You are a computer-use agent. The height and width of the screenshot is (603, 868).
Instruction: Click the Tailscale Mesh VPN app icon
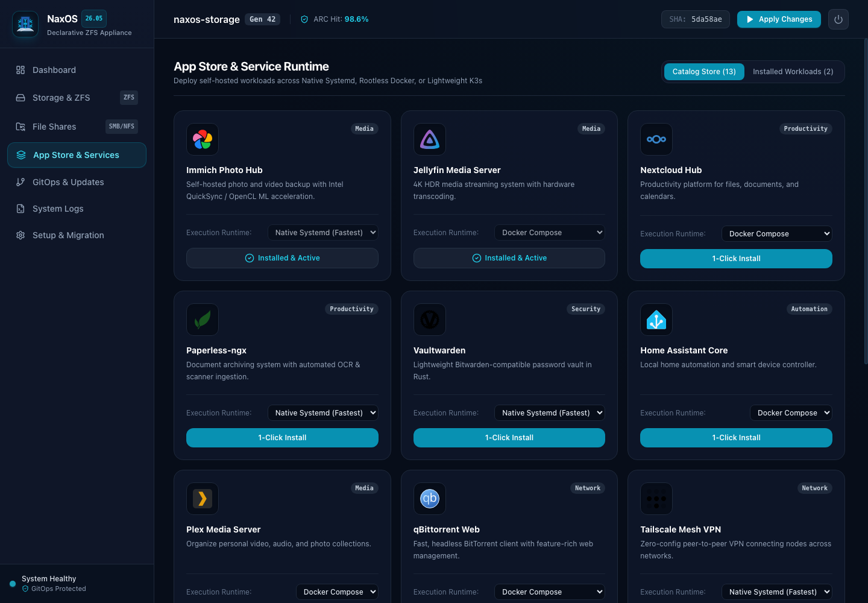pyautogui.click(x=656, y=499)
